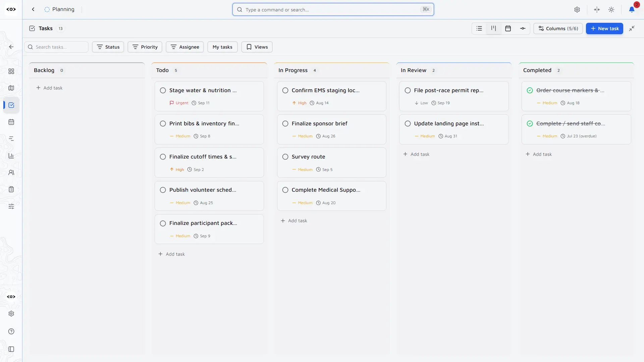Collapse the tasks panel with the arrows icon
This screenshot has width=644, height=362.
632,28
